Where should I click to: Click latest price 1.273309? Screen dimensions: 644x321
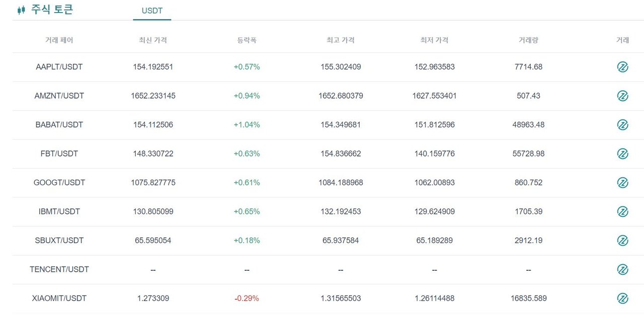click(x=153, y=298)
